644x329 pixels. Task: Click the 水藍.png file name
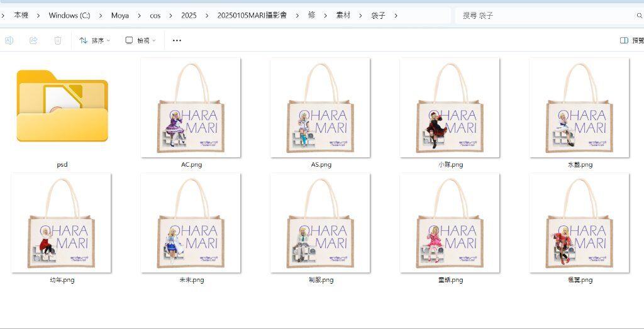[x=580, y=165]
